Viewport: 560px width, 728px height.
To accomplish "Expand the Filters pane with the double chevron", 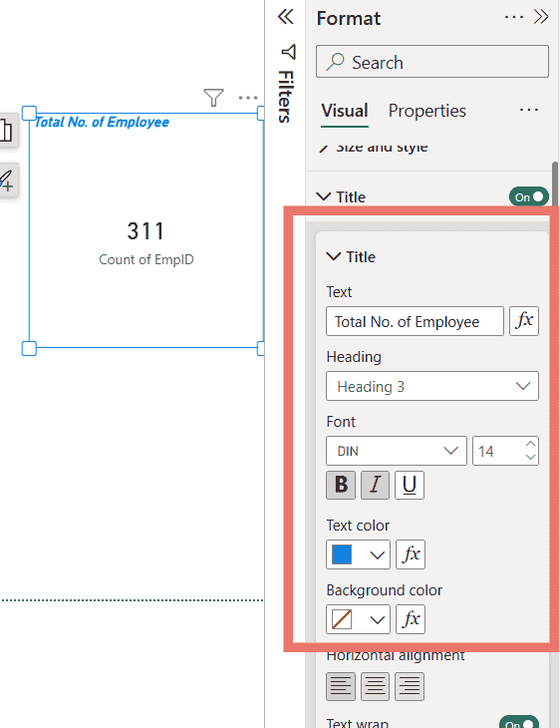I will coord(285,17).
